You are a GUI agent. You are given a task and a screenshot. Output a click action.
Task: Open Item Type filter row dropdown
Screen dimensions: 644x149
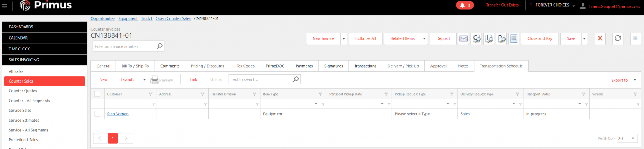coord(316,104)
